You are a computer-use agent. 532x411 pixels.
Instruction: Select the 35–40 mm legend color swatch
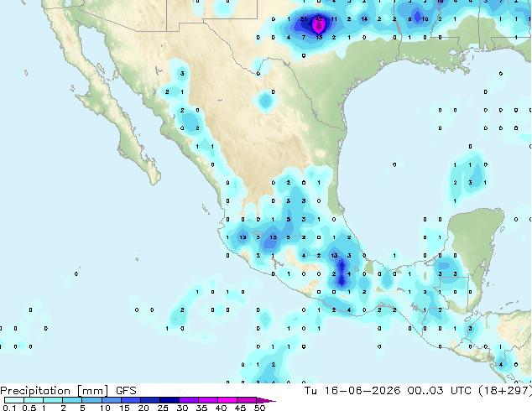207,400
